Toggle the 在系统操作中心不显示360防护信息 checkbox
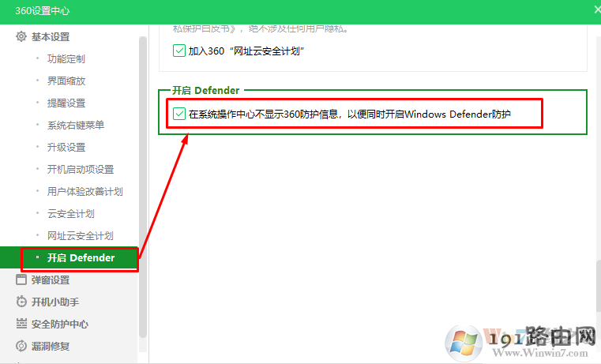This screenshot has width=601, height=364. [179, 114]
